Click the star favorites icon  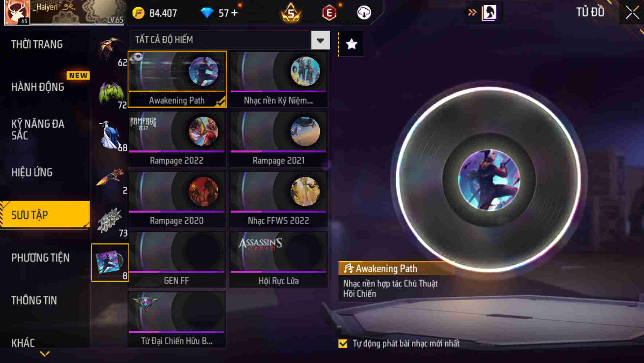tap(351, 44)
